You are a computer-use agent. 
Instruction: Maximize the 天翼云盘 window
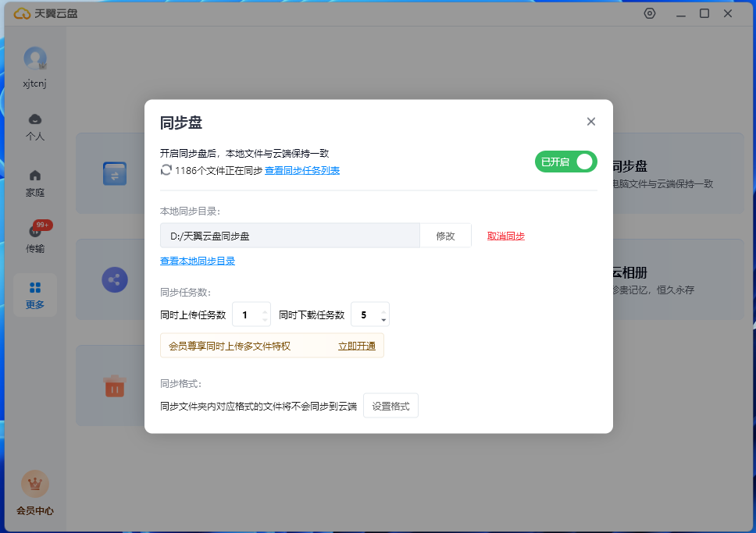(704, 13)
